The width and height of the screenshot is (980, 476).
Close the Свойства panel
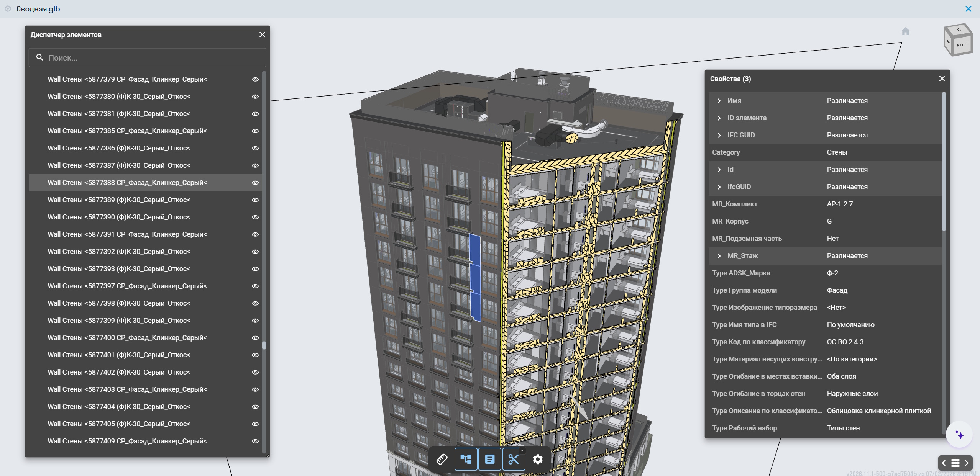942,79
